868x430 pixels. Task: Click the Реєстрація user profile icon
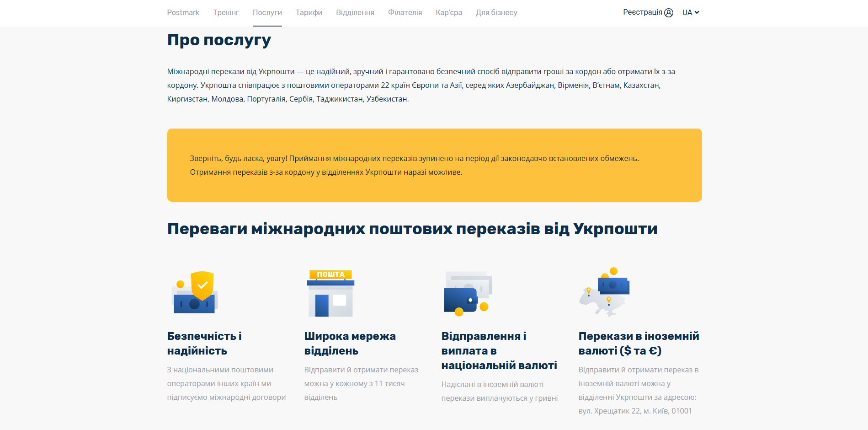668,12
